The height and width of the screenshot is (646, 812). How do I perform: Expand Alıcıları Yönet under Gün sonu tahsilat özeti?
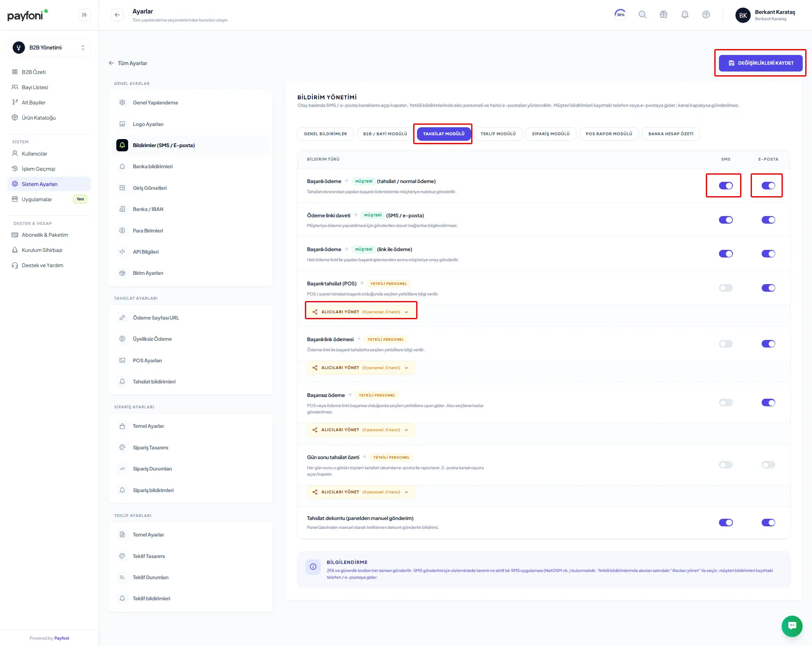pos(361,492)
